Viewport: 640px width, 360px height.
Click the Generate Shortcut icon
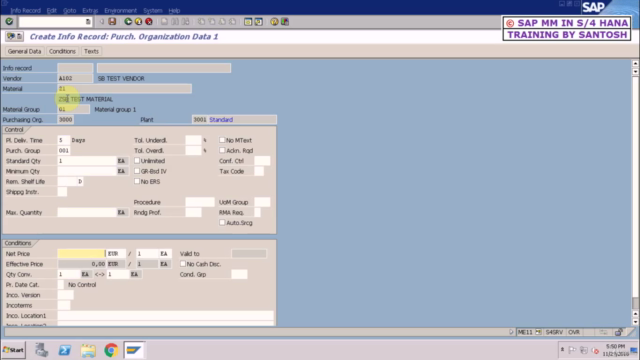[258, 22]
